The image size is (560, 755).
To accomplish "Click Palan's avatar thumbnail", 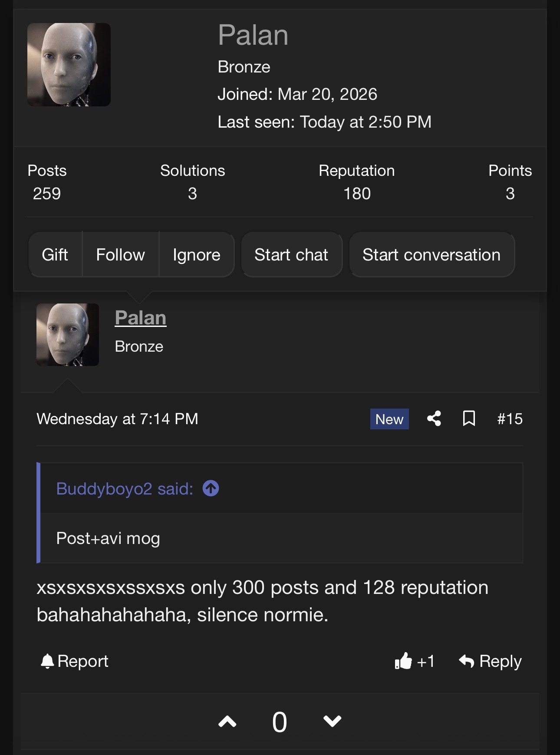I will coord(67,334).
